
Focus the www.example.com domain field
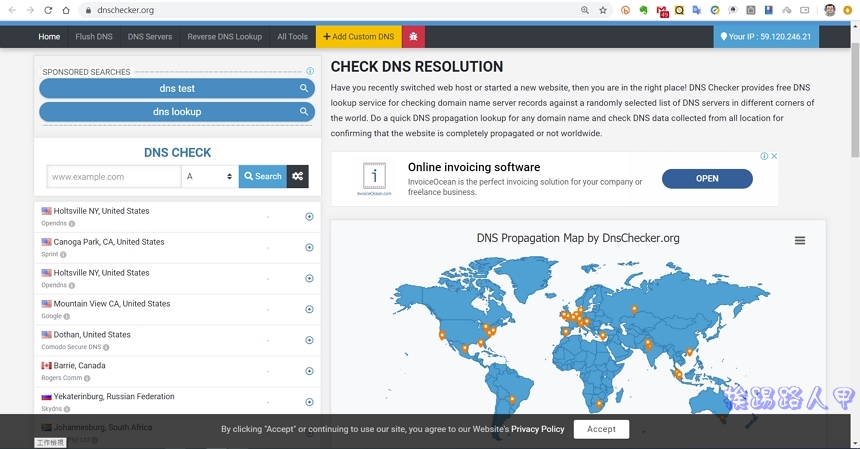coord(114,177)
